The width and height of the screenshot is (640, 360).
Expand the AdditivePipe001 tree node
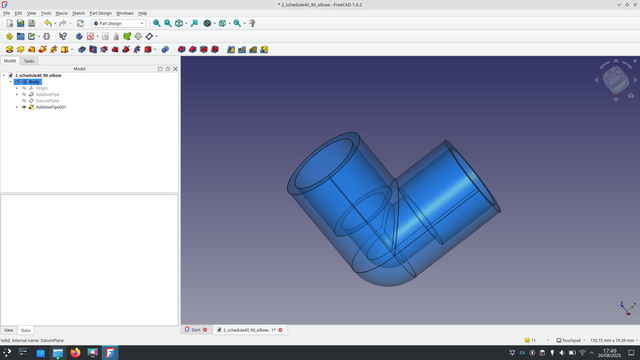[17, 107]
